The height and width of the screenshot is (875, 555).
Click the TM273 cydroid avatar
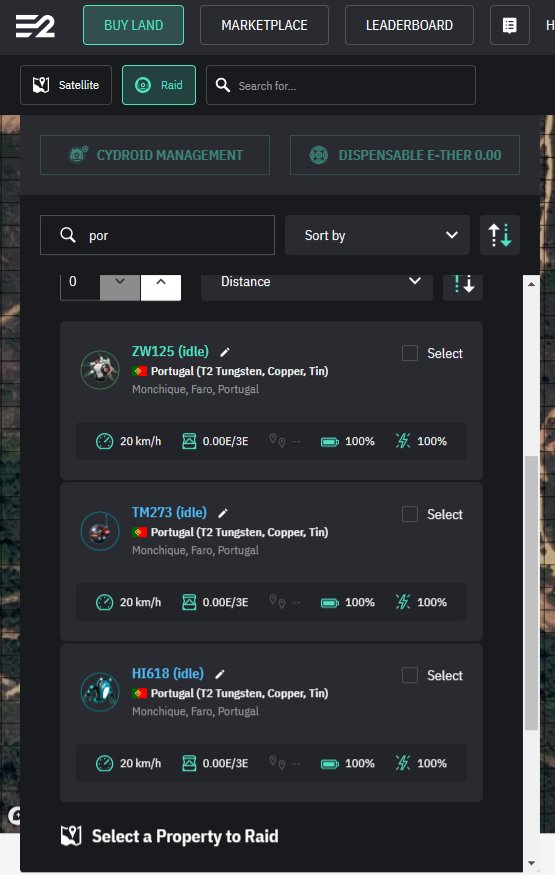pyautogui.click(x=100, y=531)
